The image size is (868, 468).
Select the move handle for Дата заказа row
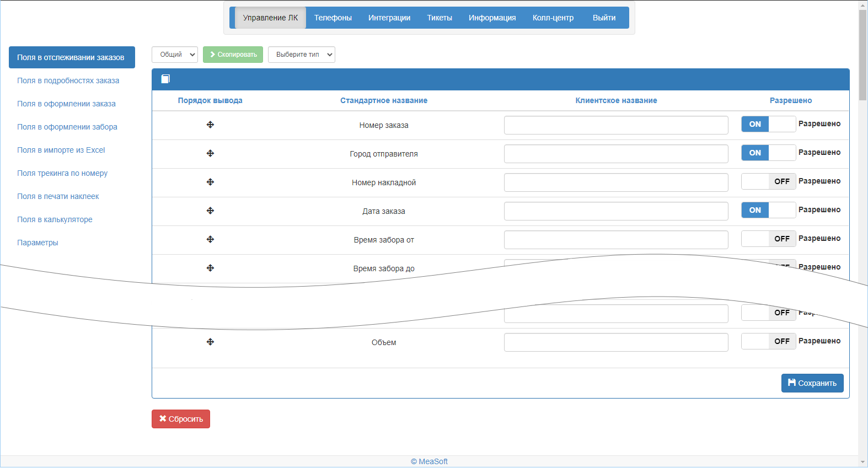210,211
